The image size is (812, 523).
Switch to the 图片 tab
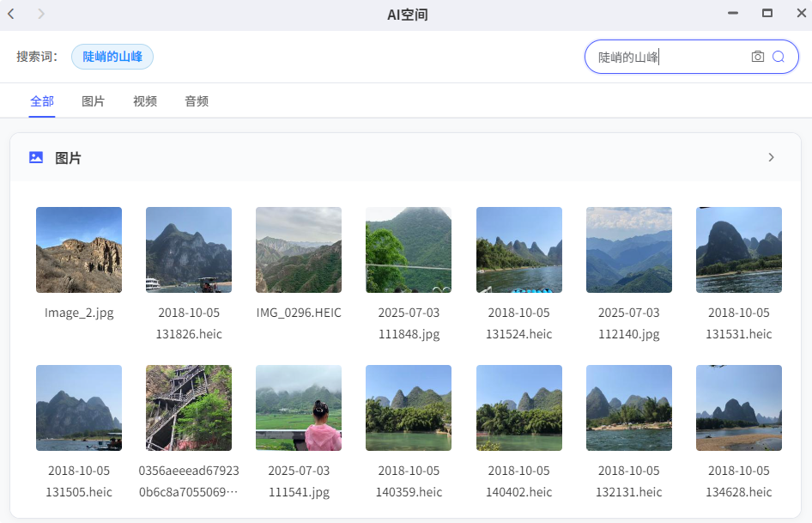pos(94,101)
